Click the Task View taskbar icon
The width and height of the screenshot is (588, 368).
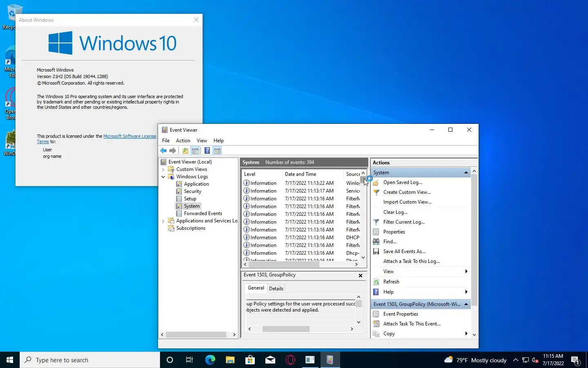[189, 360]
